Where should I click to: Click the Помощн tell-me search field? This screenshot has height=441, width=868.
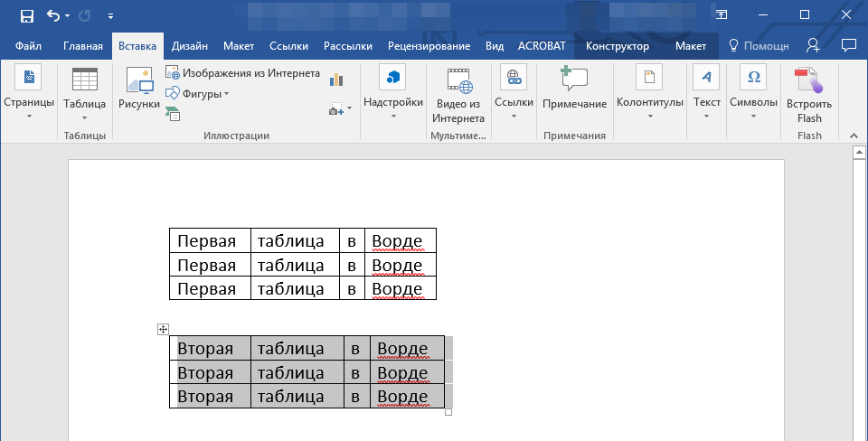[x=758, y=46]
